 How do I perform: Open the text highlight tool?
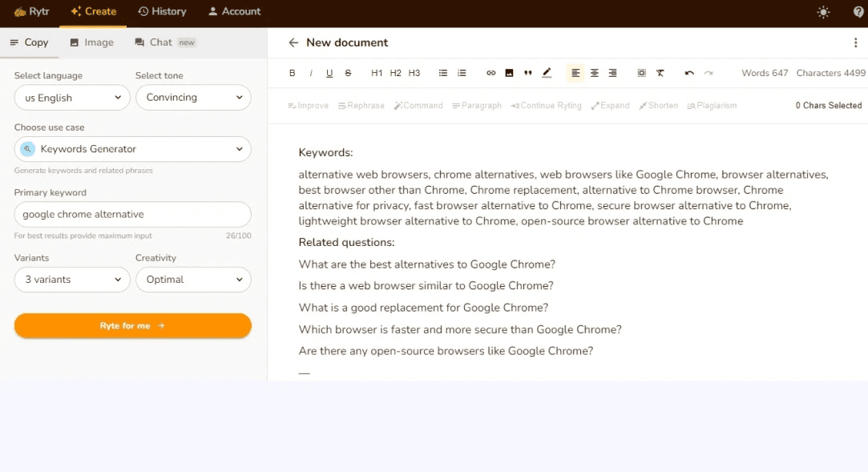[x=547, y=73]
